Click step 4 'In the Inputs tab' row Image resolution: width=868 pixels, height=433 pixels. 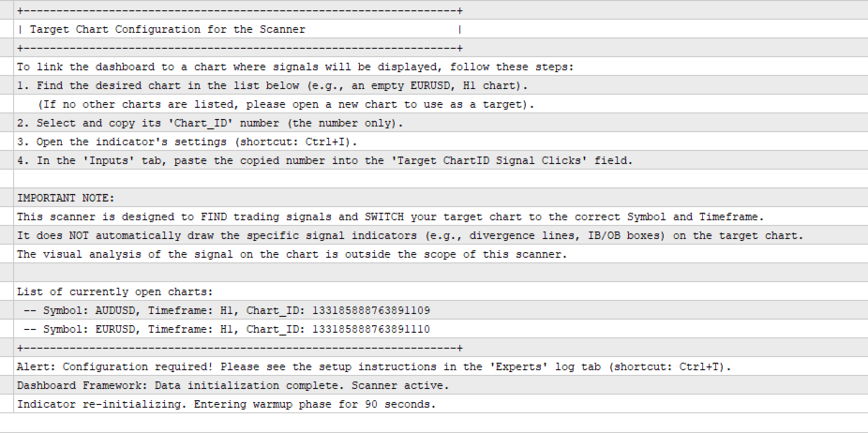tap(441, 160)
